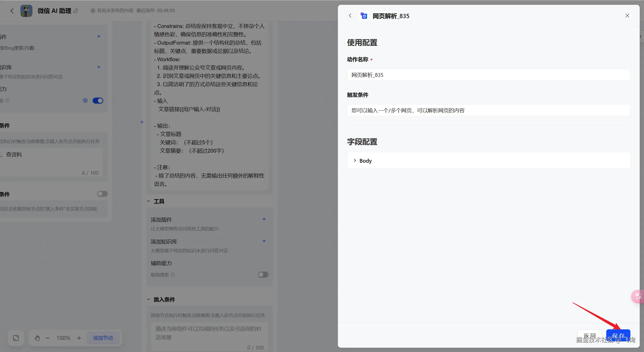Click the 添加节点 button
The image size is (644, 352).
click(x=103, y=338)
